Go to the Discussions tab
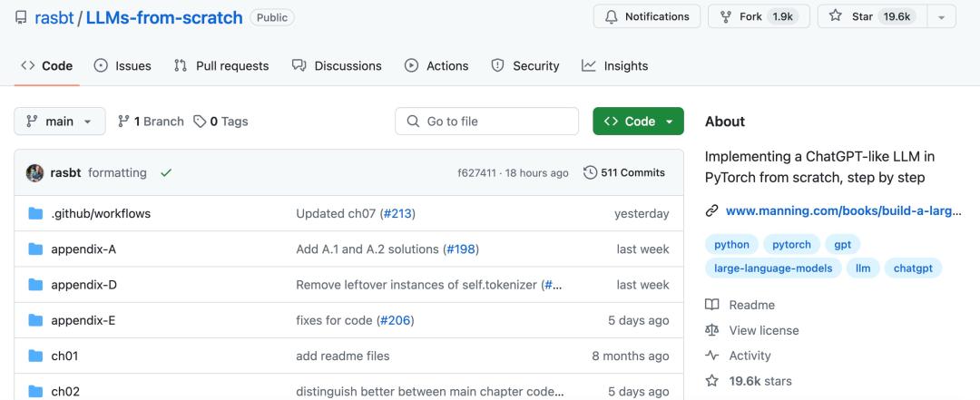This screenshot has height=400, width=980. tap(337, 65)
